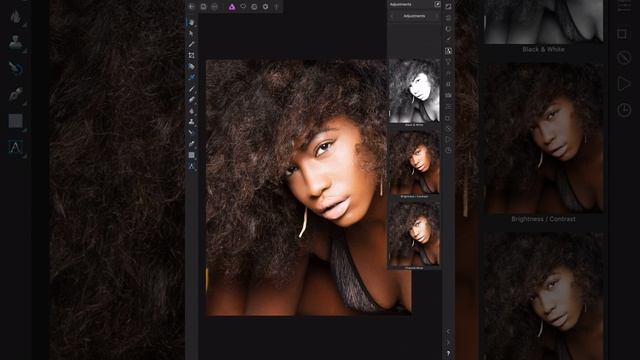Open the highlighted Adjustments studio icon
Screen dimensions: 640x360
coord(448,51)
